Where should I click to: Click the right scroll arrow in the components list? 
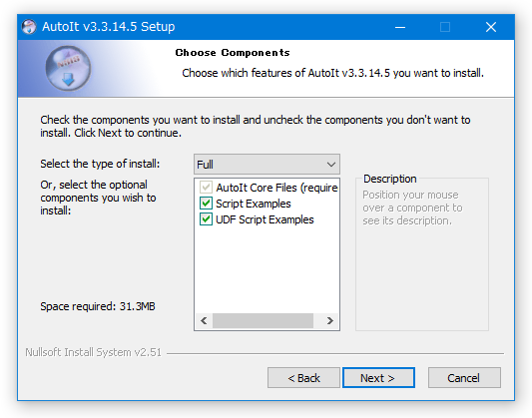coord(329,320)
